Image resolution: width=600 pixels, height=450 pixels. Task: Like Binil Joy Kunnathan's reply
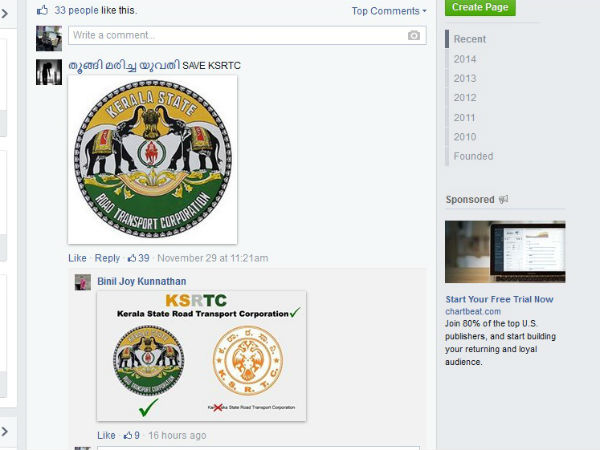(106, 435)
